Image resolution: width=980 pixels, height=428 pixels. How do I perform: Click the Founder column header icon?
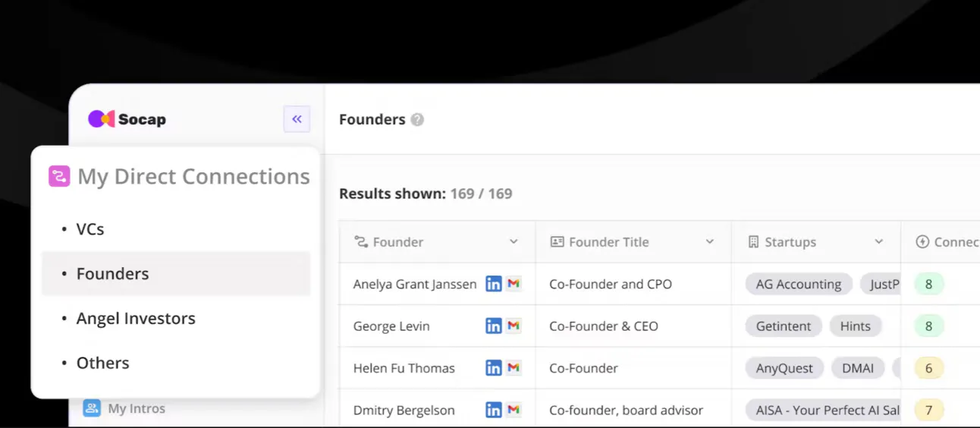coord(361,242)
